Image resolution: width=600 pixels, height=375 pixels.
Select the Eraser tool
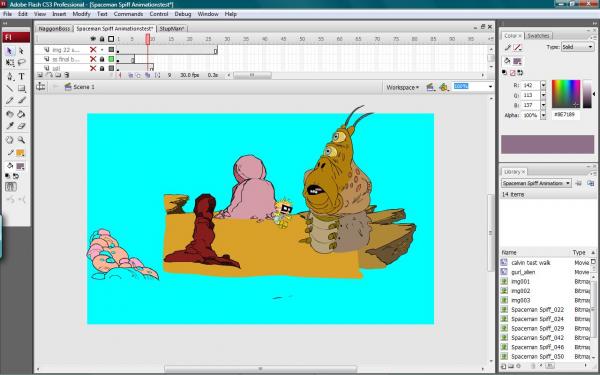coord(21,126)
